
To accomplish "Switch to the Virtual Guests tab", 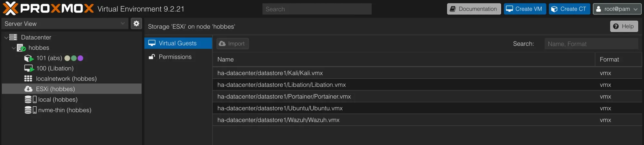I will click(178, 43).
